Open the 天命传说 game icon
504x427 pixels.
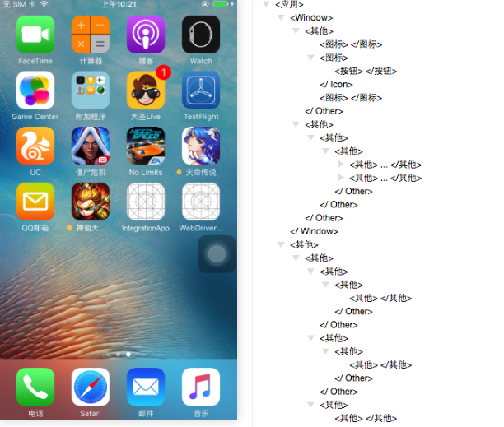click(201, 146)
